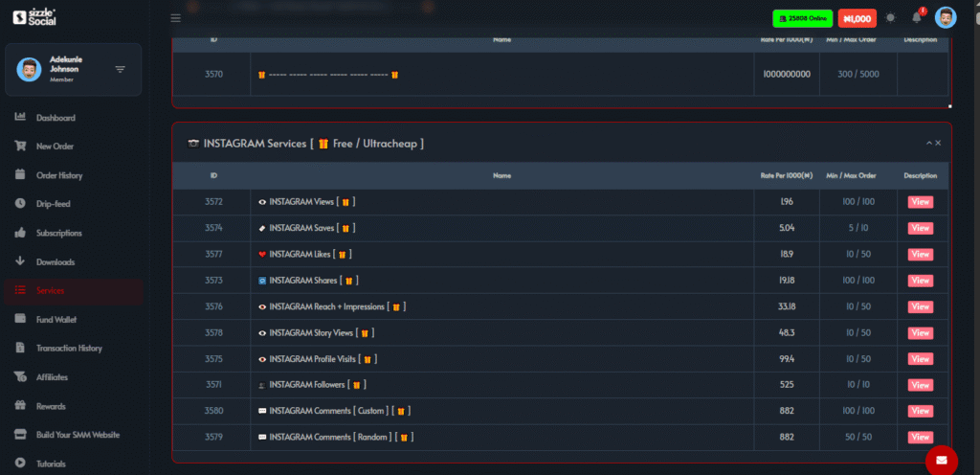Image resolution: width=980 pixels, height=475 pixels.
Task: Click the 300 / 5000 order limit
Action: click(858, 75)
